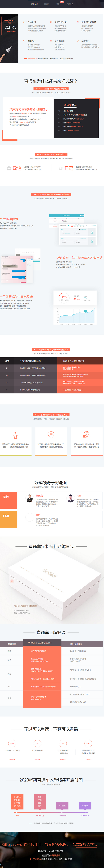
Task: Select the 政治 teacher category tab
Action: tap(8, 500)
